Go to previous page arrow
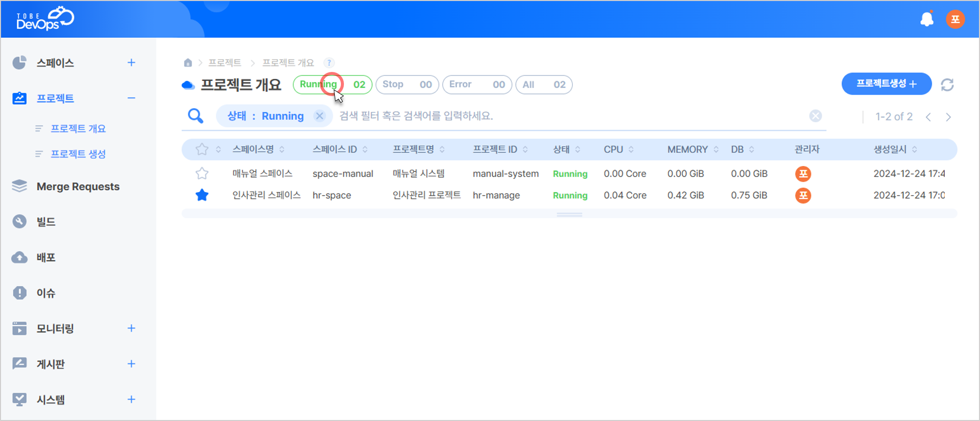980x421 pixels. (928, 117)
